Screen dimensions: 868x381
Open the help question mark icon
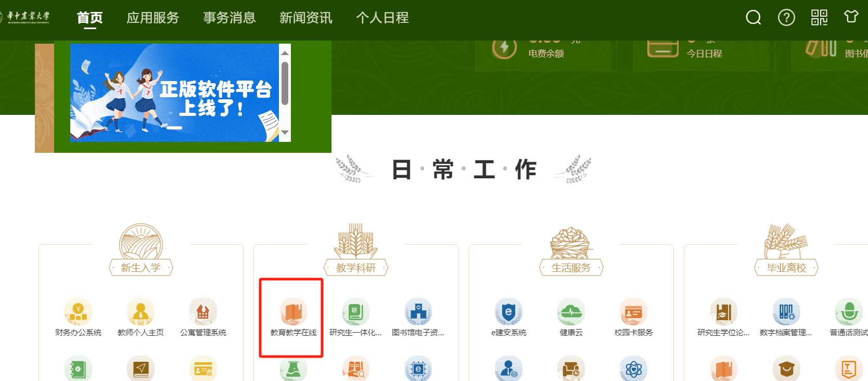786,18
